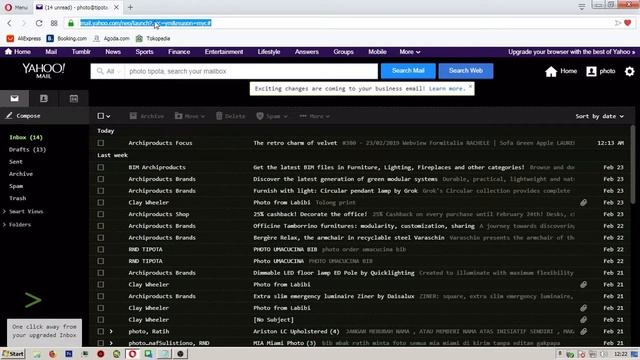Open the Tokopedia bookmark
The width and height of the screenshot is (640, 360).
click(153, 38)
